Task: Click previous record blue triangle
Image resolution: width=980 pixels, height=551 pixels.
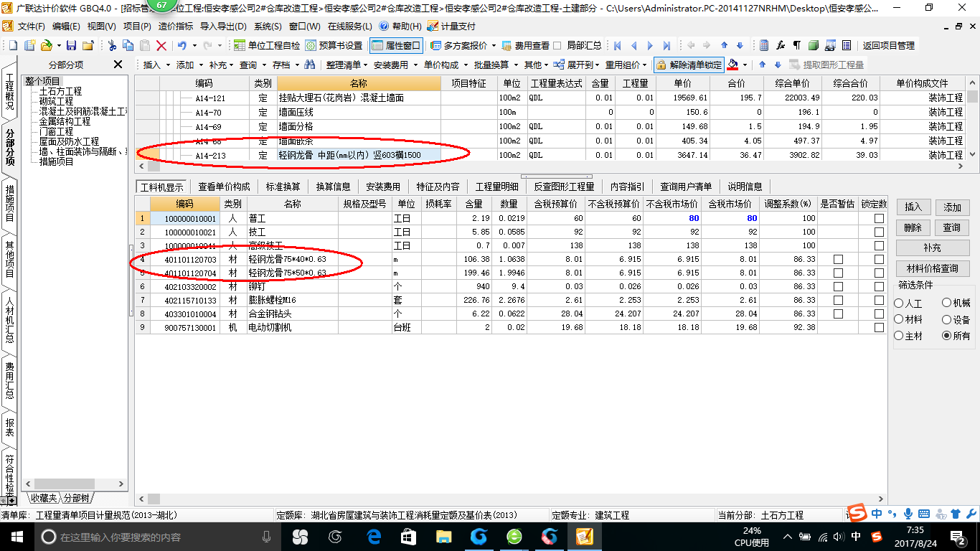Action: click(633, 45)
